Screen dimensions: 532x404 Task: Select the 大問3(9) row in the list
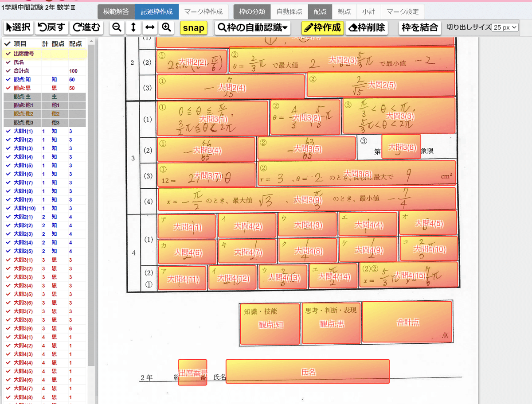pos(44,328)
